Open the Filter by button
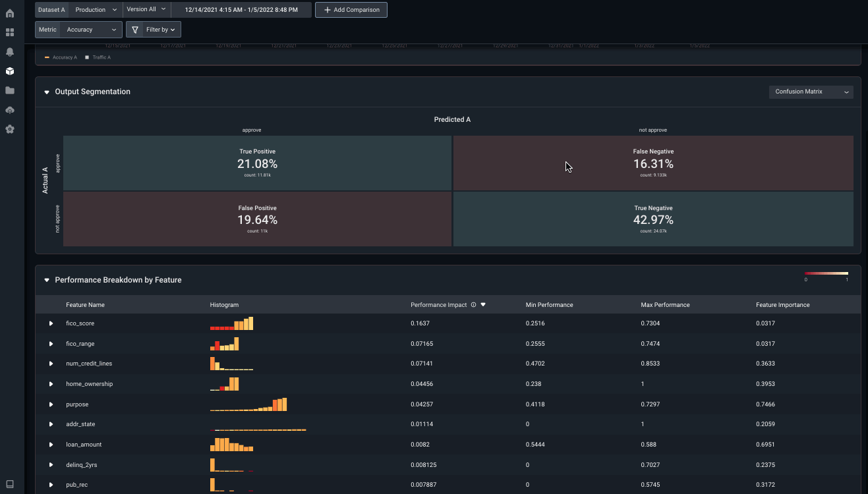This screenshot has height=494, width=868. (x=154, y=30)
